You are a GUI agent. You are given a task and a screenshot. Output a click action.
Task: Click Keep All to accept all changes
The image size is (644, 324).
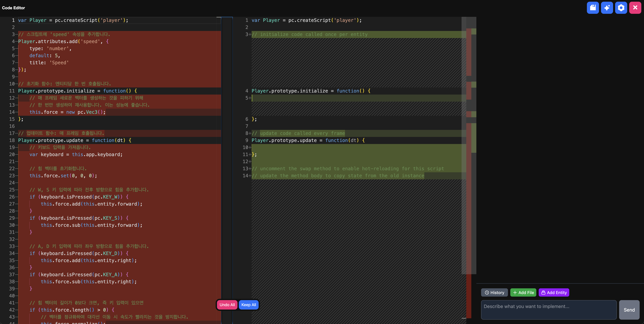(248, 305)
